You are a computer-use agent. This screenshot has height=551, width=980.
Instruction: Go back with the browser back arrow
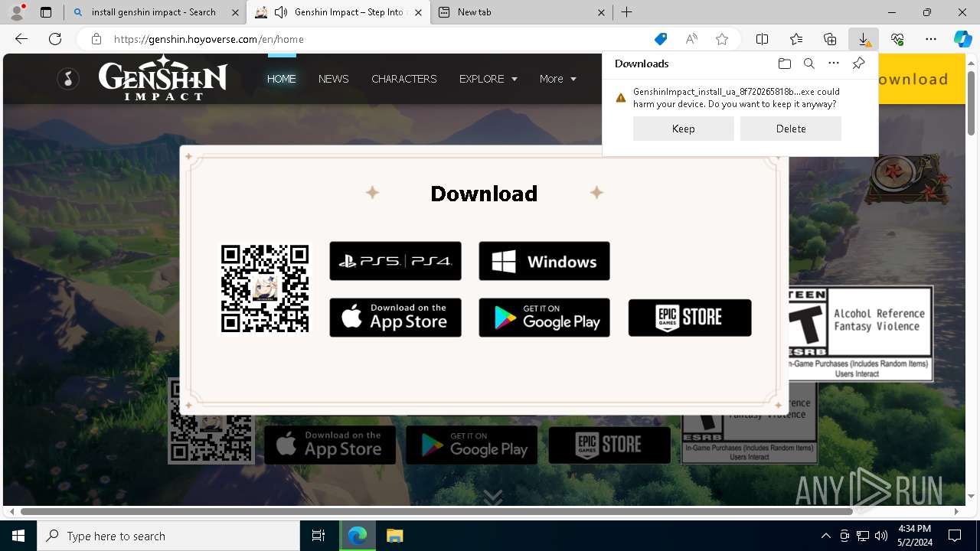(x=21, y=39)
